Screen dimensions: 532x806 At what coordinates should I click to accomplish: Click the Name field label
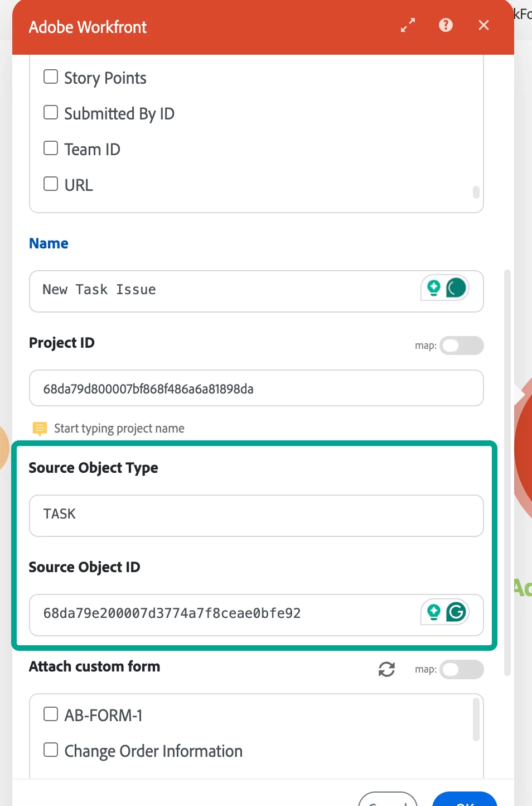point(49,243)
